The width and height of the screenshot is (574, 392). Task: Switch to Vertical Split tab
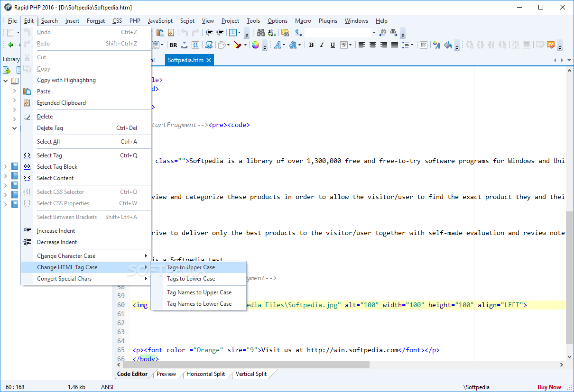251,374
